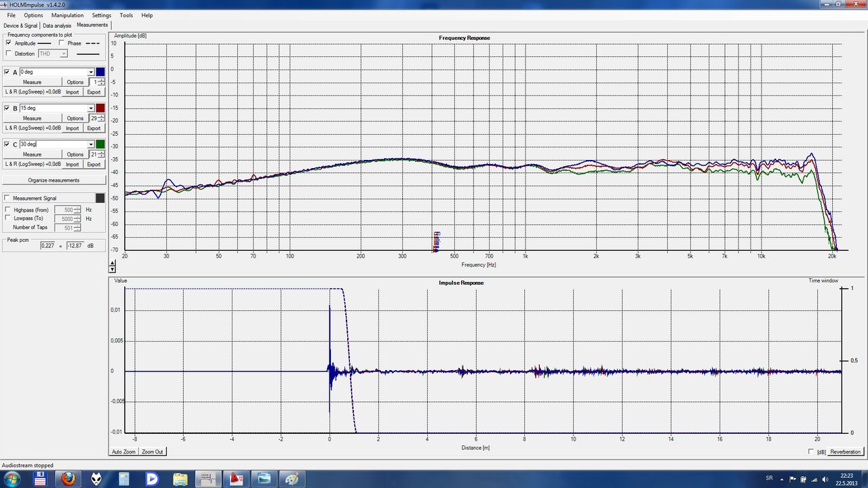Open Firefox from the taskbar

click(68, 479)
